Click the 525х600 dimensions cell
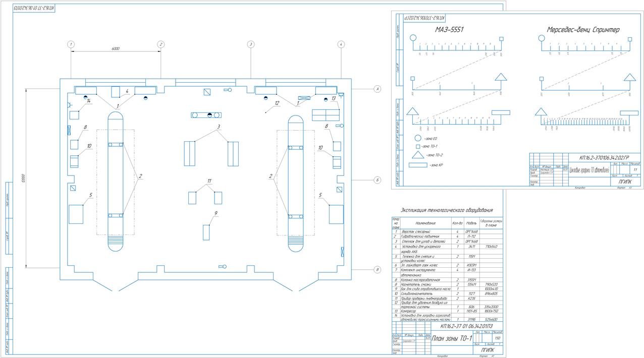644x358 pixels. (491, 319)
